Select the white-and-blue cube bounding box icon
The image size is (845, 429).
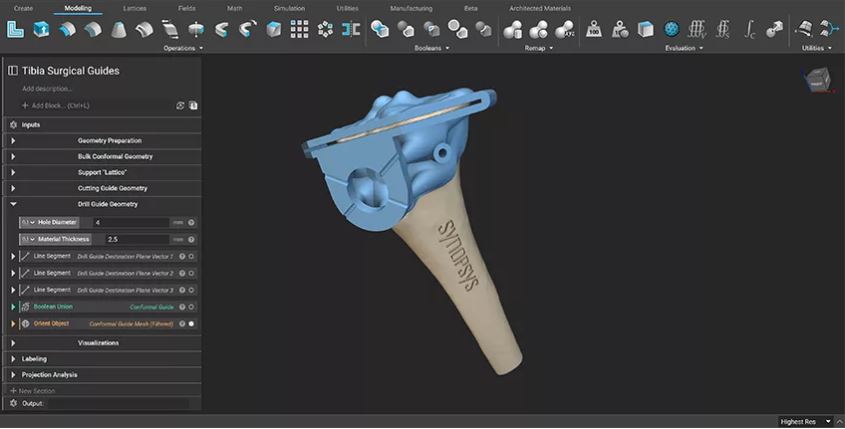[x=646, y=29]
